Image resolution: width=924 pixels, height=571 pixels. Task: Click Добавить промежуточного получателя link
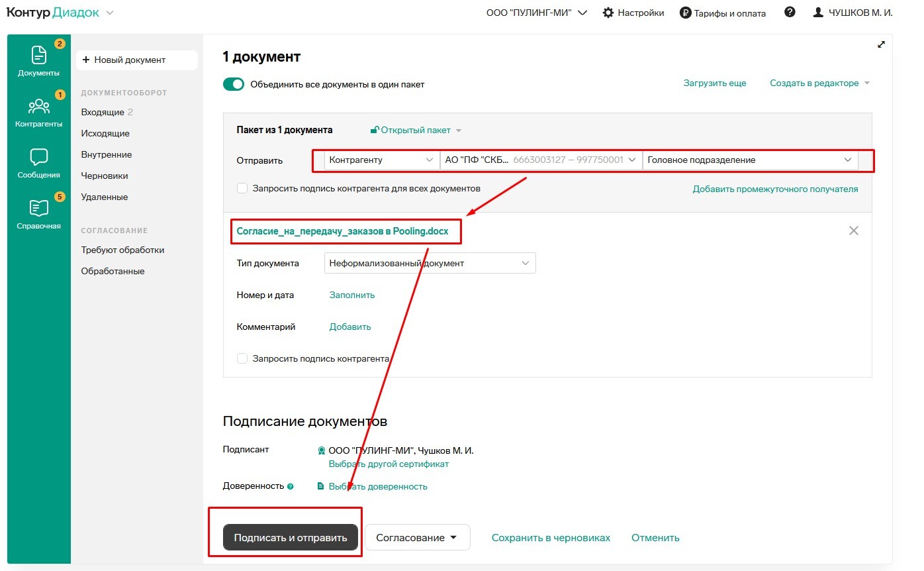tap(775, 189)
